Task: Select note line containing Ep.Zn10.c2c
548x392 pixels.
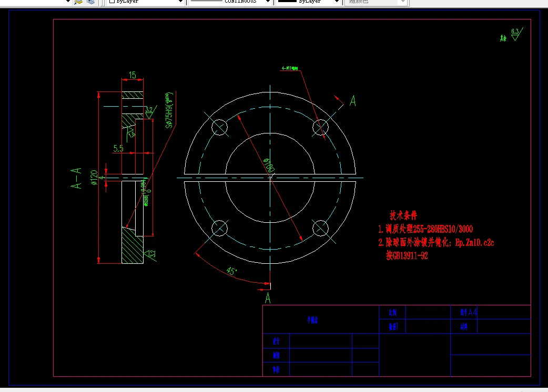Action: [x=436, y=243]
